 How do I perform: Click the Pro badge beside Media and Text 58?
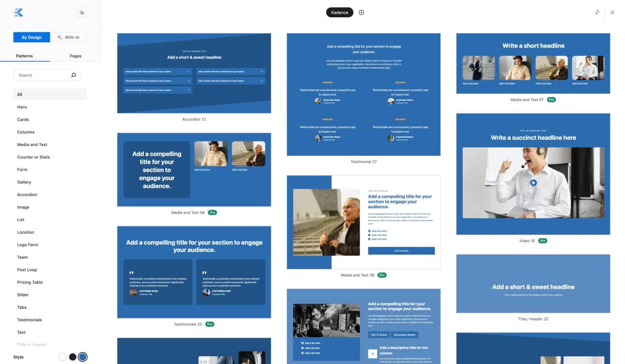click(212, 212)
